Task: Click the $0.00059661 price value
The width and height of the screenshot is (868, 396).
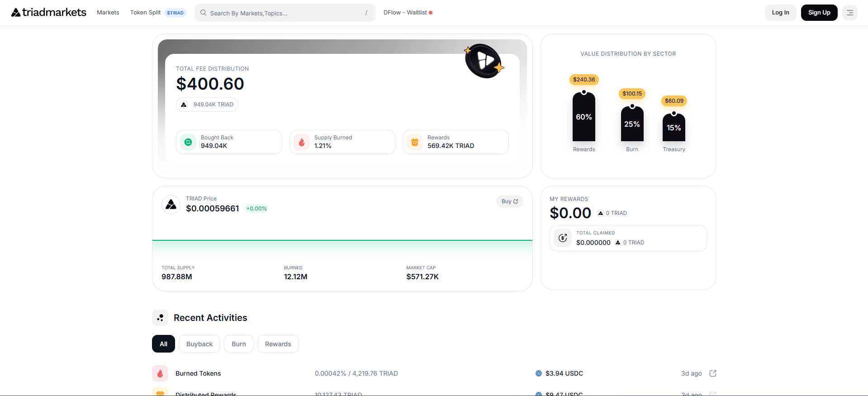Action: (x=213, y=209)
